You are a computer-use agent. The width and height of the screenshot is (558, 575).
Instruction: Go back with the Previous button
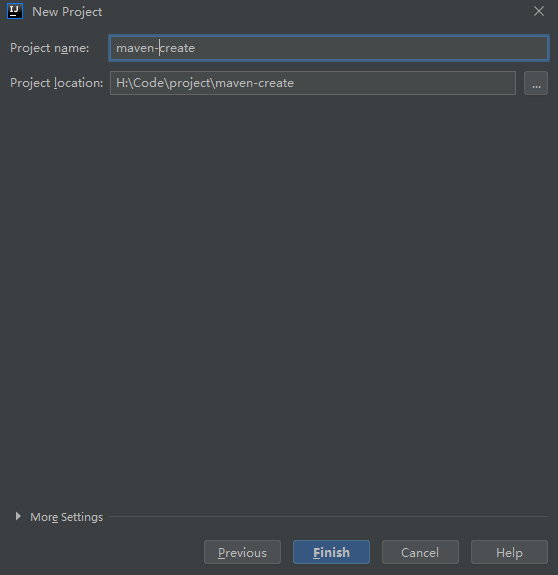tap(242, 552)
